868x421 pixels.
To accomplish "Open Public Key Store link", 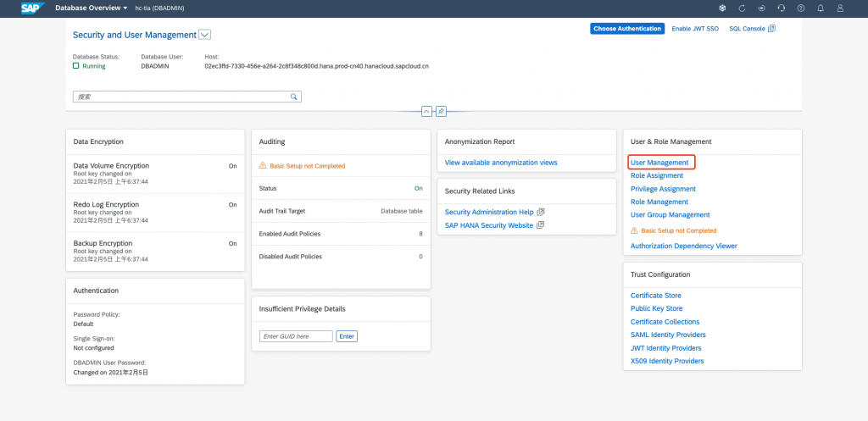I will point(657,308).
